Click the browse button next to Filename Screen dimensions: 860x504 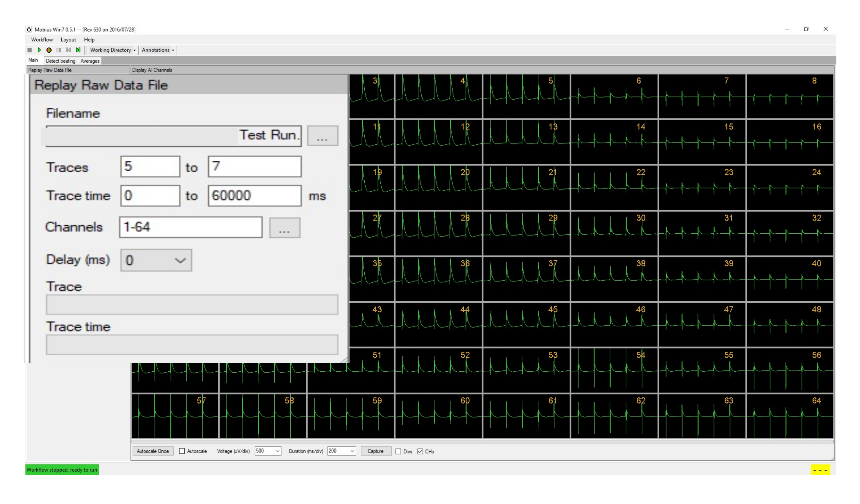322,136
